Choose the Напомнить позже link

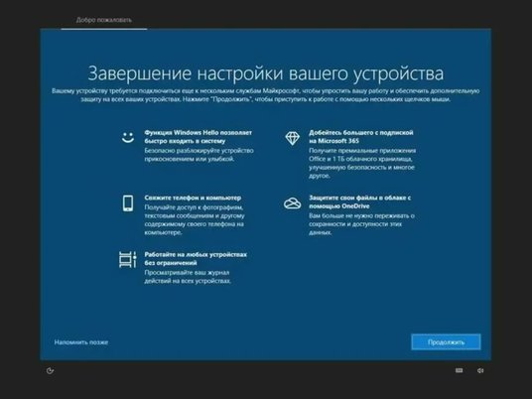pyautogui.click(x=81, y=342)
